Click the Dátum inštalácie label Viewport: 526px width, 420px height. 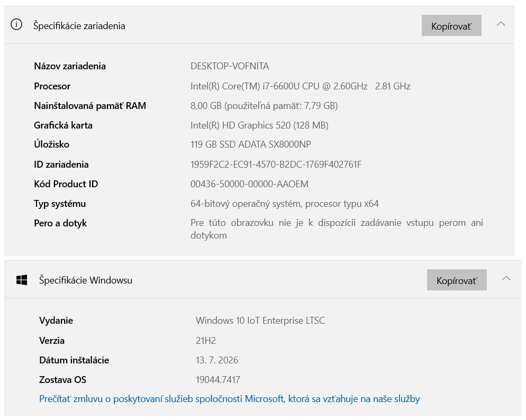click(74, 360)
